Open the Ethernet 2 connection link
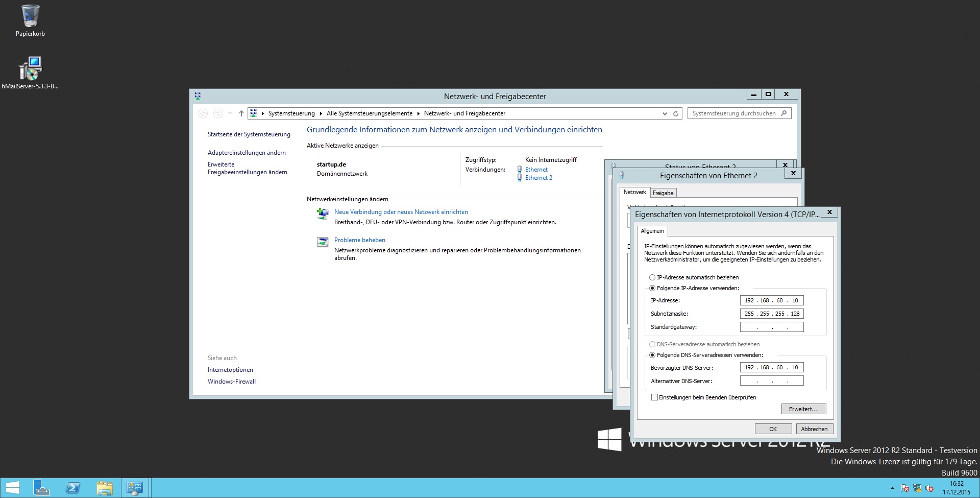 click(538, 178)
